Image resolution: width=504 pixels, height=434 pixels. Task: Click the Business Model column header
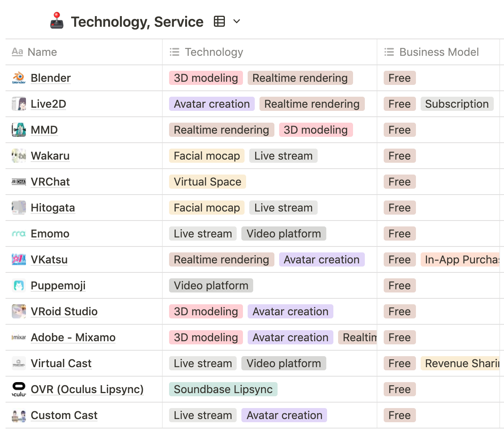click(x=438, y=52)
